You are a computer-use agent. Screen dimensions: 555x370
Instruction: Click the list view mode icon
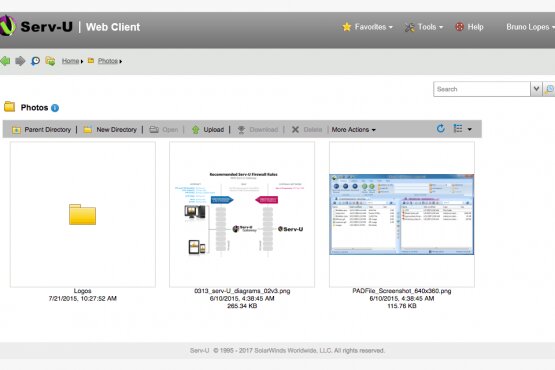pos(458,129)
